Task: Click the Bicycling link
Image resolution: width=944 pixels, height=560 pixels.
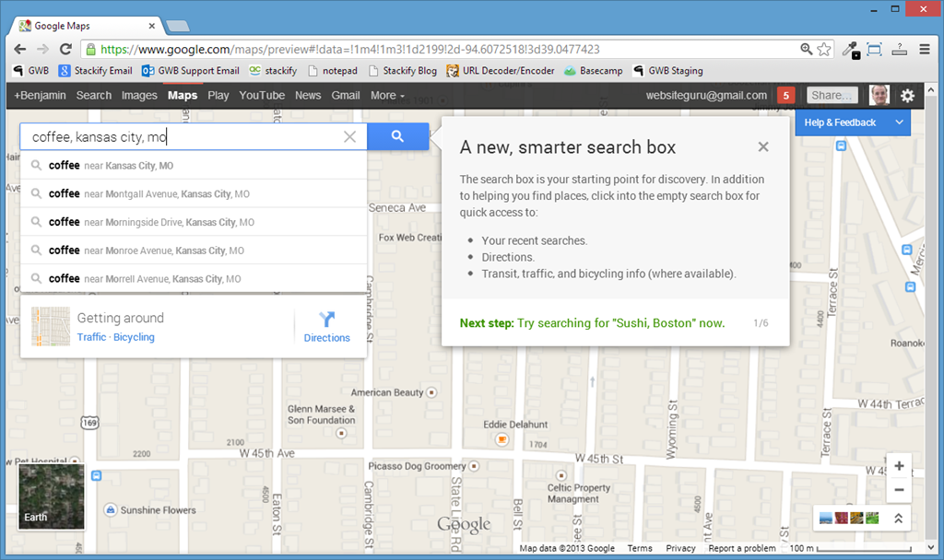Action: tap(134, 337)
